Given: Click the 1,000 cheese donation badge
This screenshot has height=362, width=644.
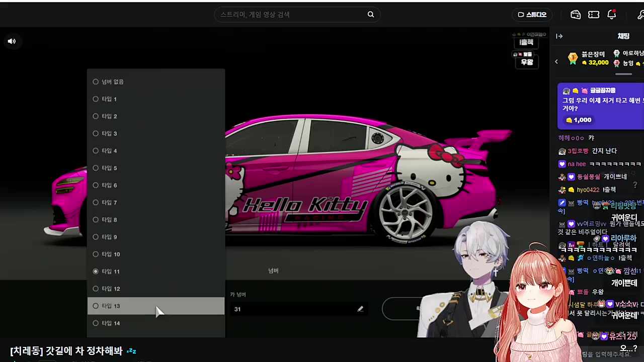Looking at the screenshot, I should coord(578,120).
